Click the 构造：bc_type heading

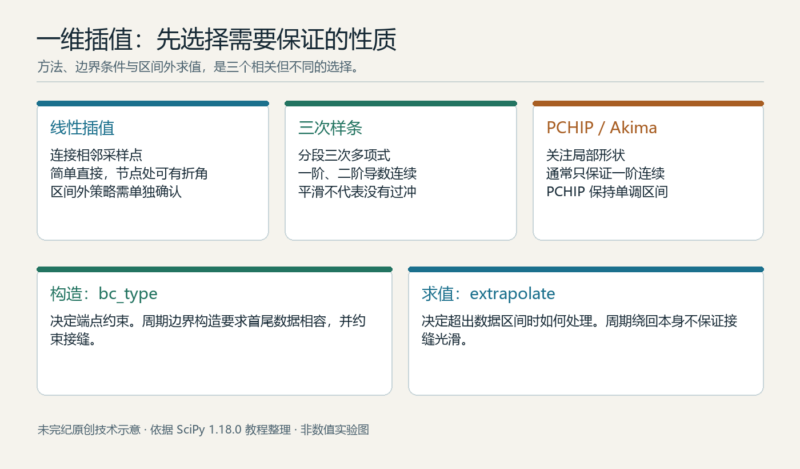pos(104,293)
